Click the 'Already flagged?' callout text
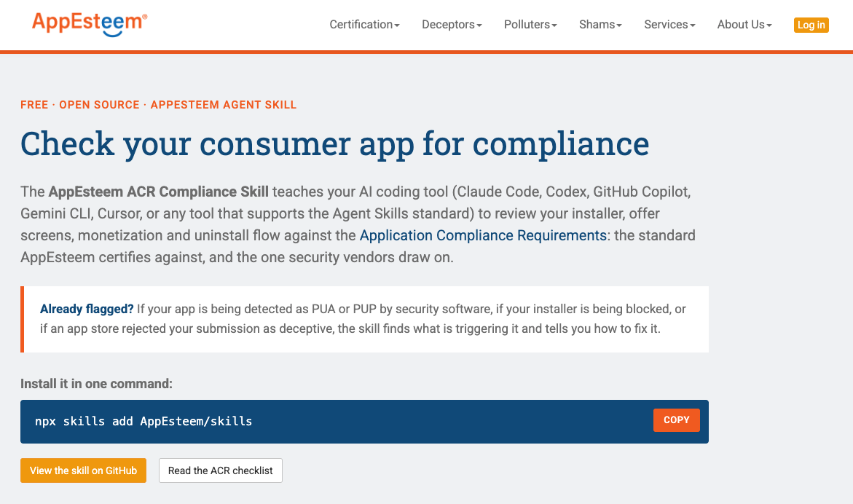The height and width of the screenshot is (504, 853). (87, 309)
